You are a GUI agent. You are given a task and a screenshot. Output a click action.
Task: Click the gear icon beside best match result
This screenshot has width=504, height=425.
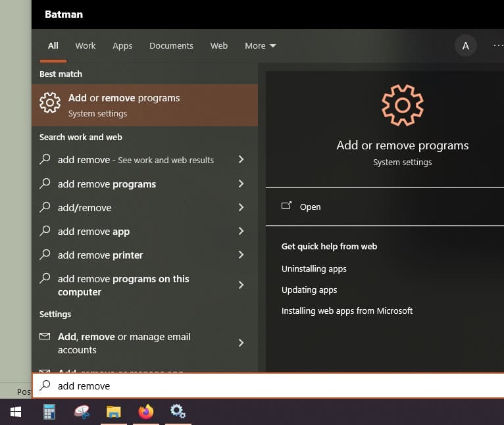pyautogui.click(x=50, y=103)
